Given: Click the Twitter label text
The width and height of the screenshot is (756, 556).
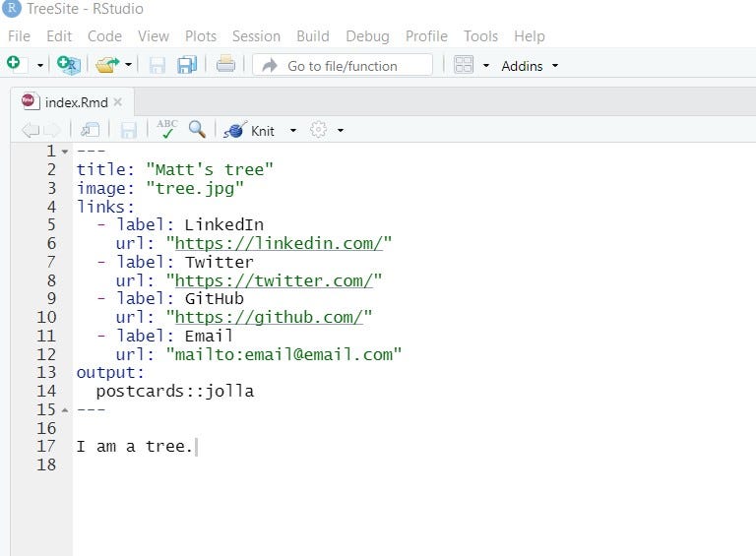Looking at the screenshot, I should coord(220,262).
